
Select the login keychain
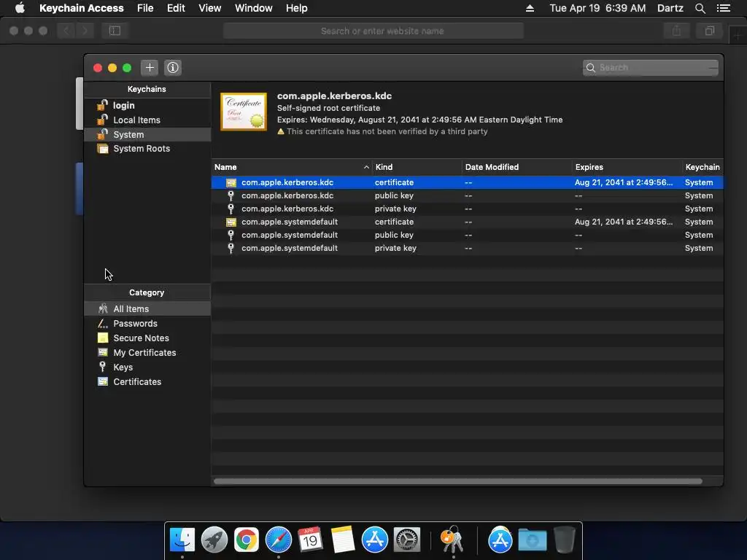147,105
